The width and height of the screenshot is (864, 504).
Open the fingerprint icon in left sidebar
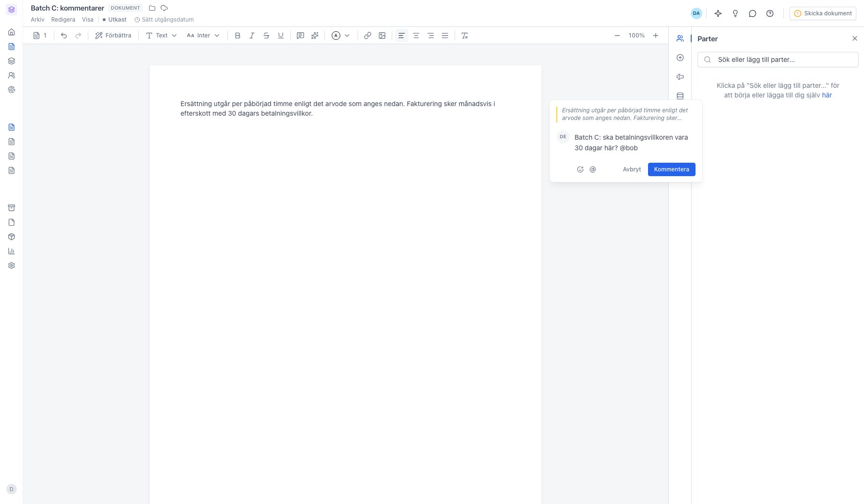(12, 90)
